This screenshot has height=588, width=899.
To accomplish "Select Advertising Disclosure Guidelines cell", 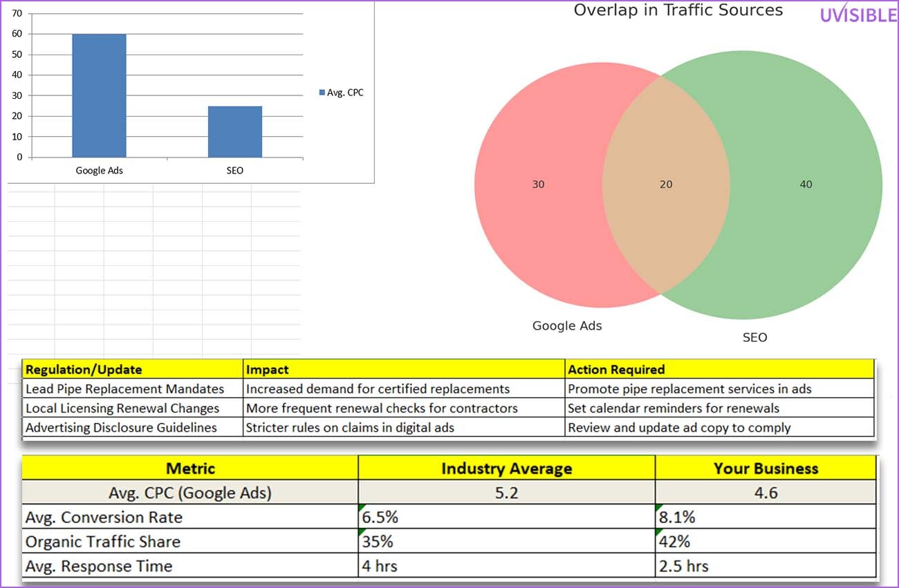I will (x=133, y=427).
